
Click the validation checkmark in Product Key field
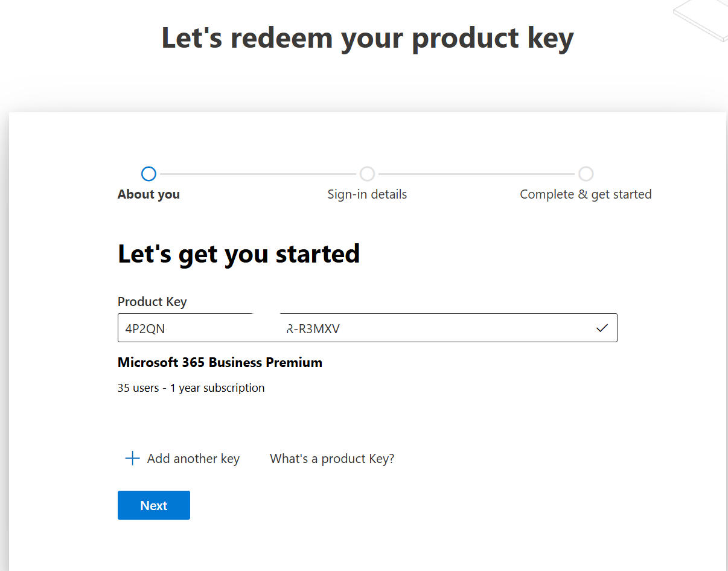click(x=602, y=328)
